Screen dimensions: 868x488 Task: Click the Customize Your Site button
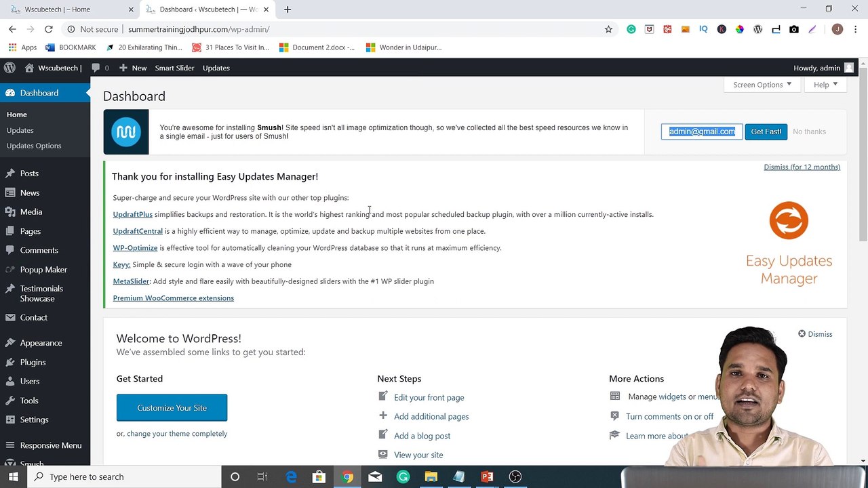point(172,408)
